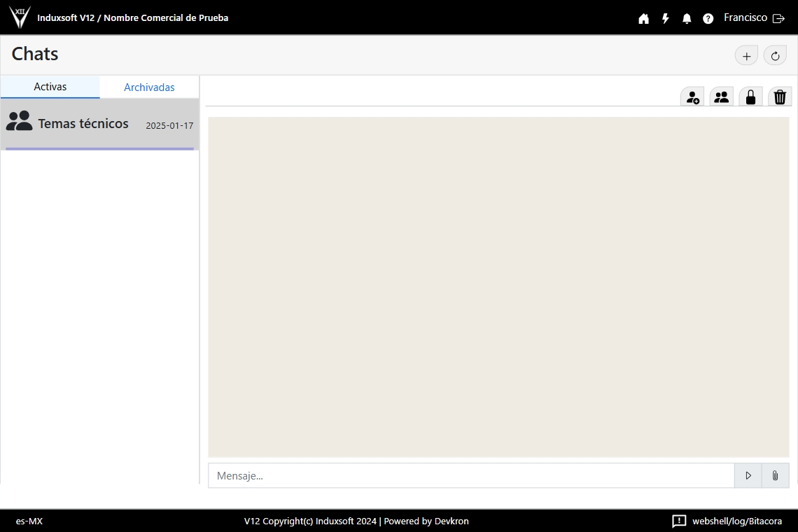
Task: Open the notifications bell
Action: pos(687,19)
